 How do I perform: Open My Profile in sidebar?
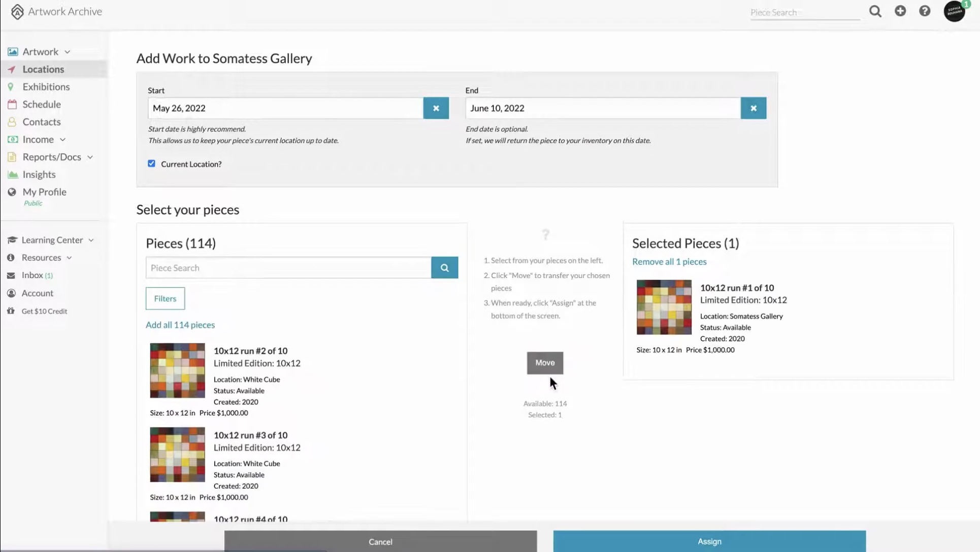click(44, 192)
